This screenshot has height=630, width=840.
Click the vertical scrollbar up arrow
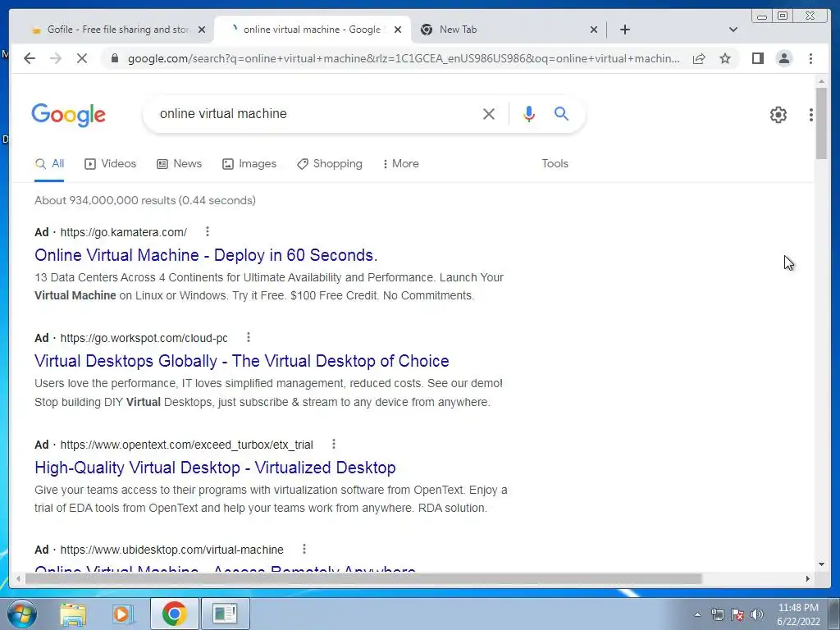(x=821, y=81)
